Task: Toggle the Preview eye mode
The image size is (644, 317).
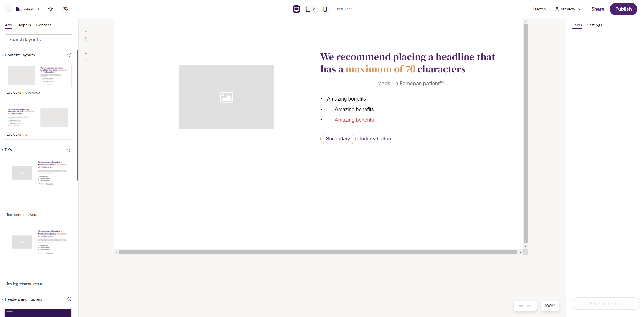Action: [557, 9]
